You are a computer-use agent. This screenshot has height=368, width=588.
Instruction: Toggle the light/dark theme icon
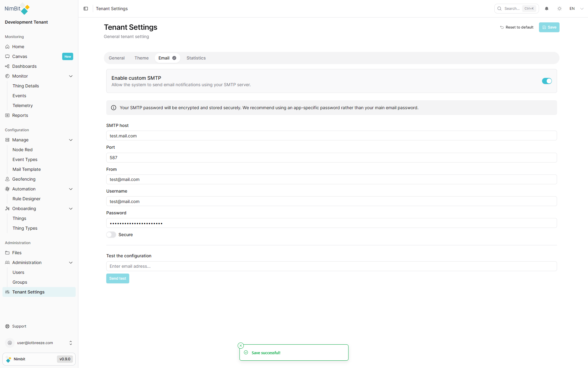pos(560,8)
